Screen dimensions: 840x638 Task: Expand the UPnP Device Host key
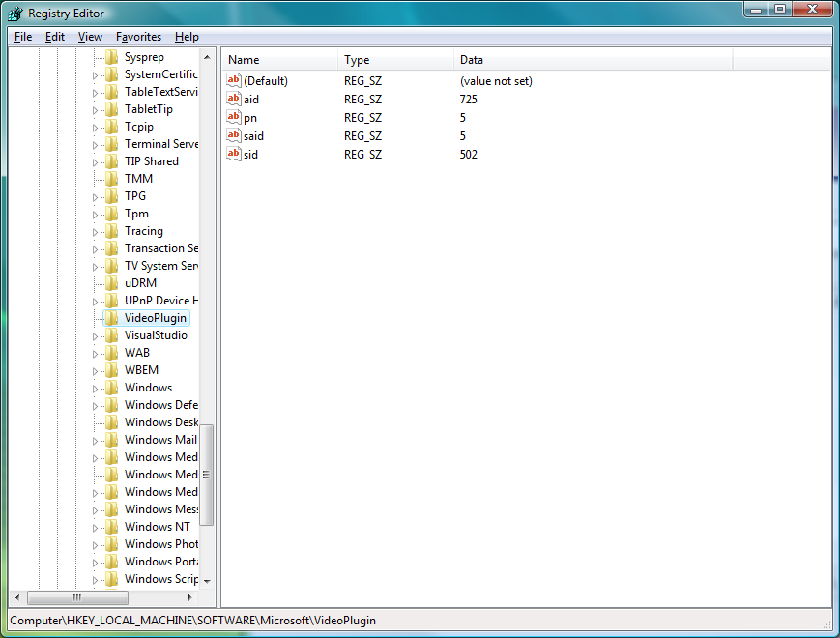95,302
